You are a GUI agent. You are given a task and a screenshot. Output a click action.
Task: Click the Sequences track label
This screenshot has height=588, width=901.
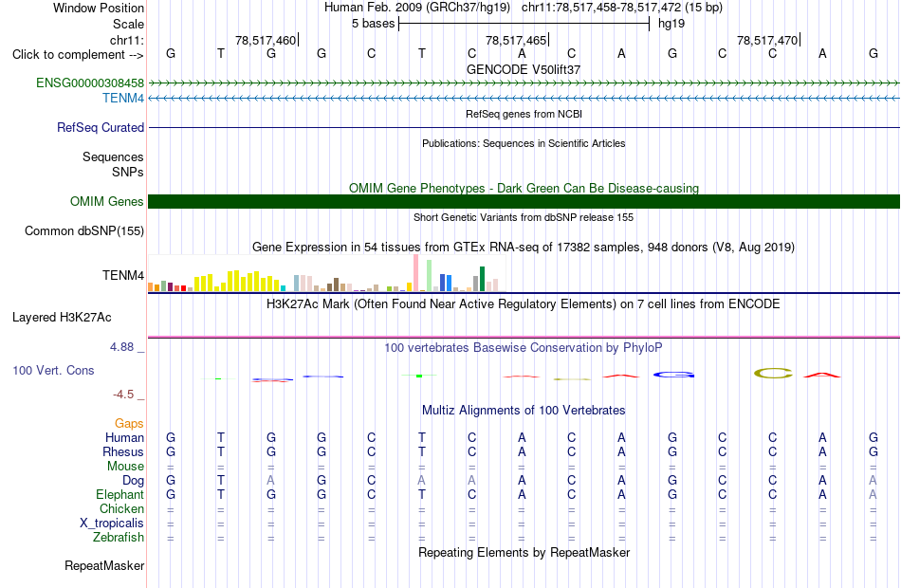tap(113, 156)
